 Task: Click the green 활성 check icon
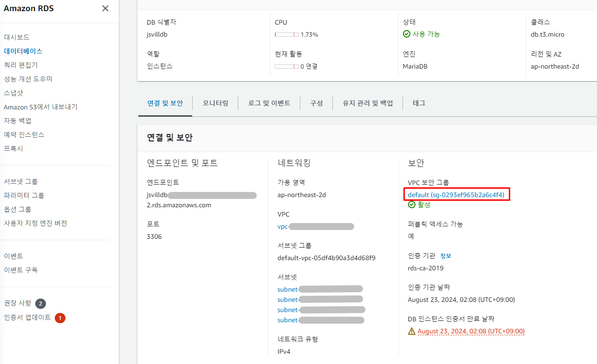click(x=411, y=204)
